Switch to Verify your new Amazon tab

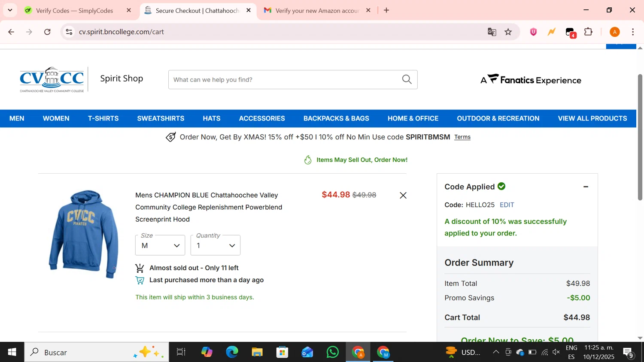coord(317,10)
